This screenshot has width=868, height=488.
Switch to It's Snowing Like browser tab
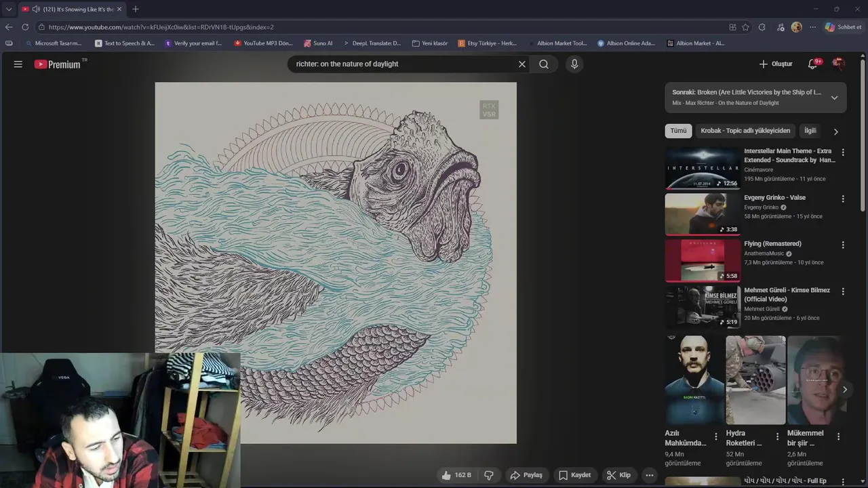click(x=72, y=9)
